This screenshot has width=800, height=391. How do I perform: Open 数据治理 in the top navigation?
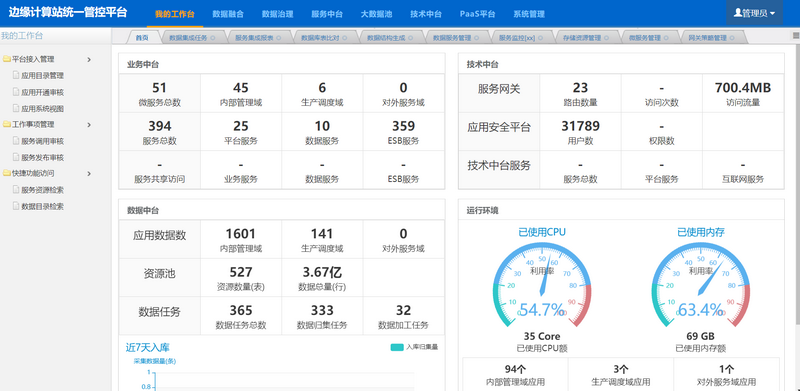tap(278, 14)
